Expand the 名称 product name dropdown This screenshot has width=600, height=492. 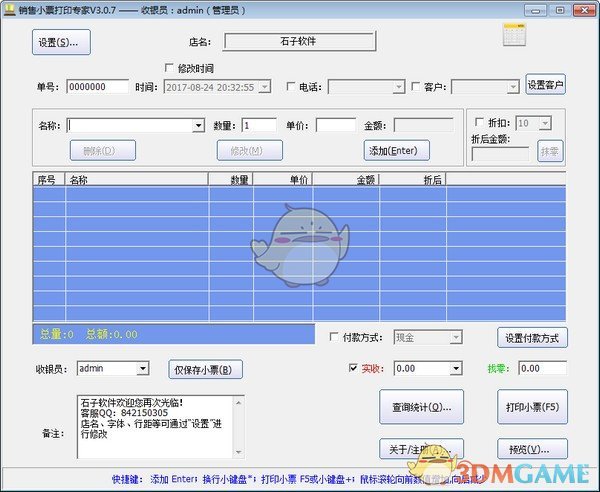198,125
